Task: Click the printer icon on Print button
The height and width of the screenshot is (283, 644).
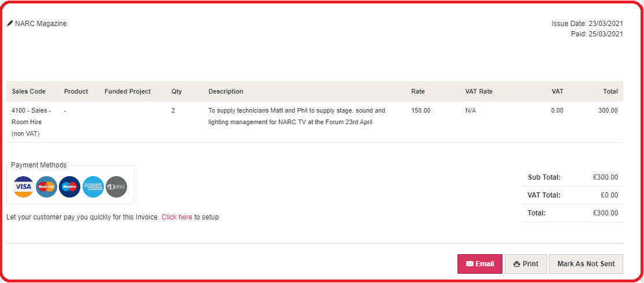Action: pos(517,264)
